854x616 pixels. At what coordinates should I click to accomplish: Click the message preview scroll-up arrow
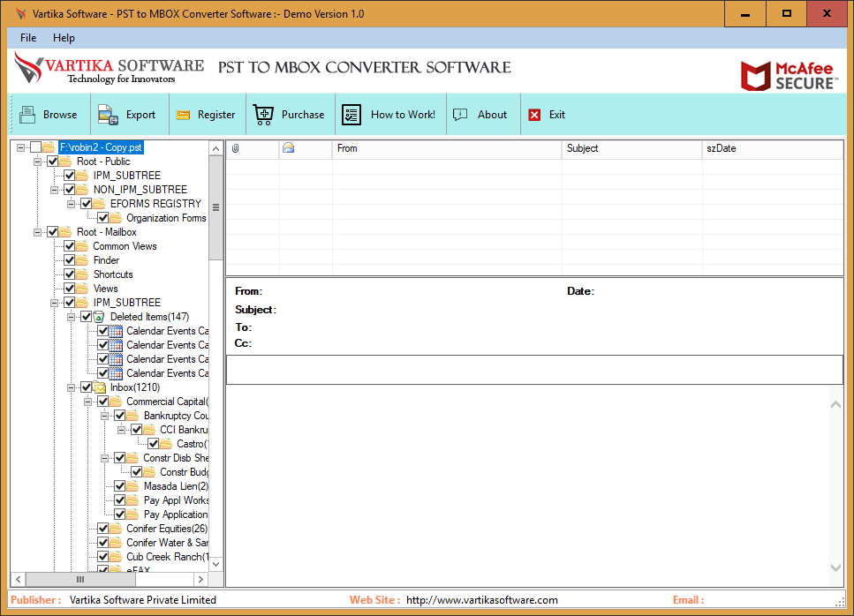(835, 405)
